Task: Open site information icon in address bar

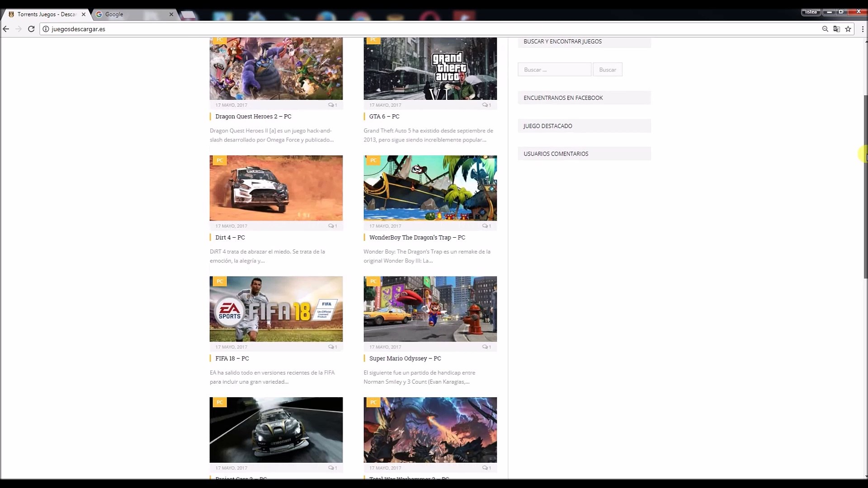Action: (x=46, y=29)
